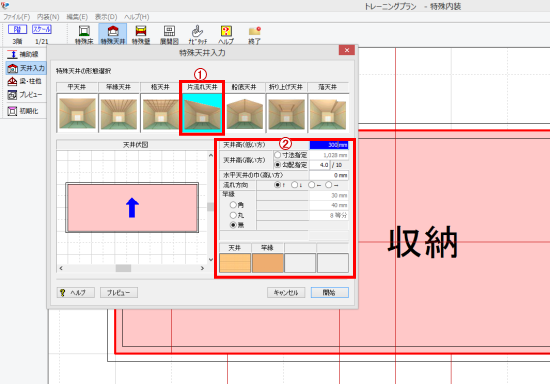Select 角 radio button under 竿縁
Viewport: 550px width, 384px height.
(x=233, y=205)
